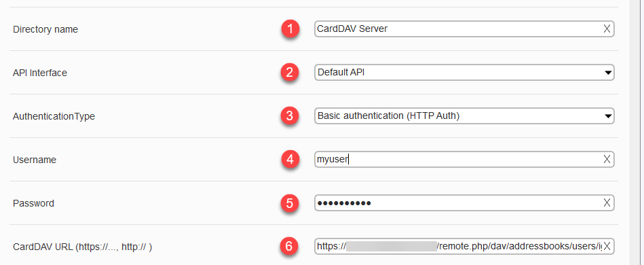The width and height of the screenshot is (644, 265).
Task: Open the API Interface dropdown
Action: pyautogui.click(x=464, y=73)
